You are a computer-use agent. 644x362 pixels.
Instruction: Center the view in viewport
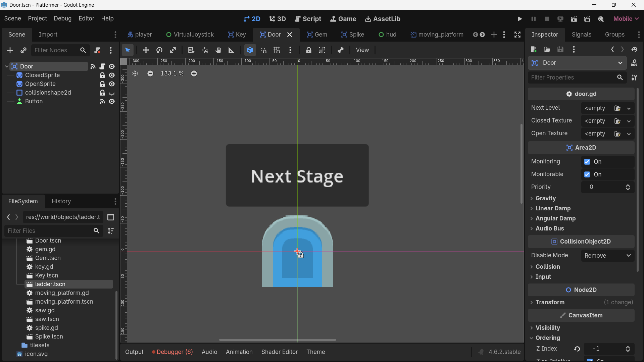[135, 73]
